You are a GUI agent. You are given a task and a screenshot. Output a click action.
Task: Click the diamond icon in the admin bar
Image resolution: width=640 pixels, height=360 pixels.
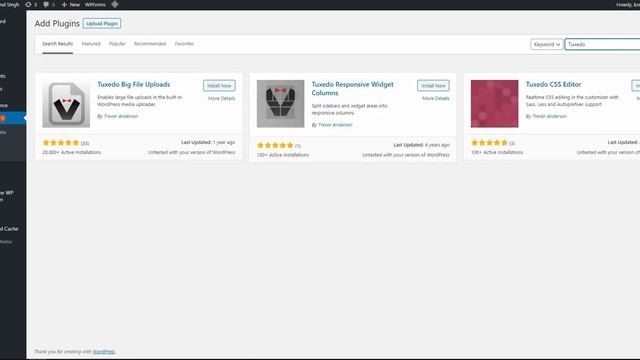pos(115,4)
